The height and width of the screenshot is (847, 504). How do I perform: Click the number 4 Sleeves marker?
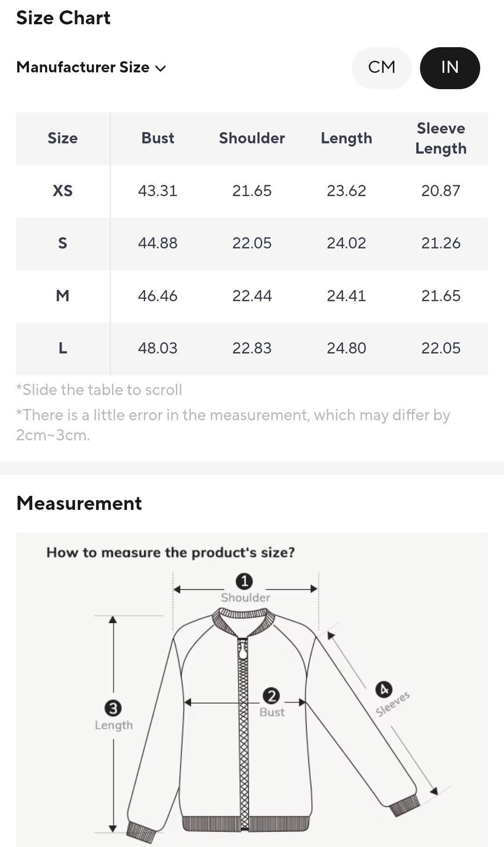pos(384,689)
